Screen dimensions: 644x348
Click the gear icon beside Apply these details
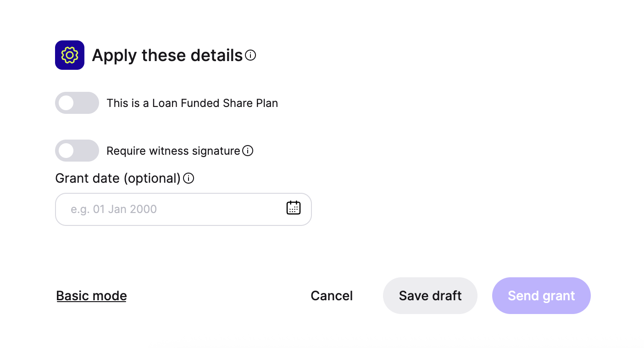coord(70,55)
